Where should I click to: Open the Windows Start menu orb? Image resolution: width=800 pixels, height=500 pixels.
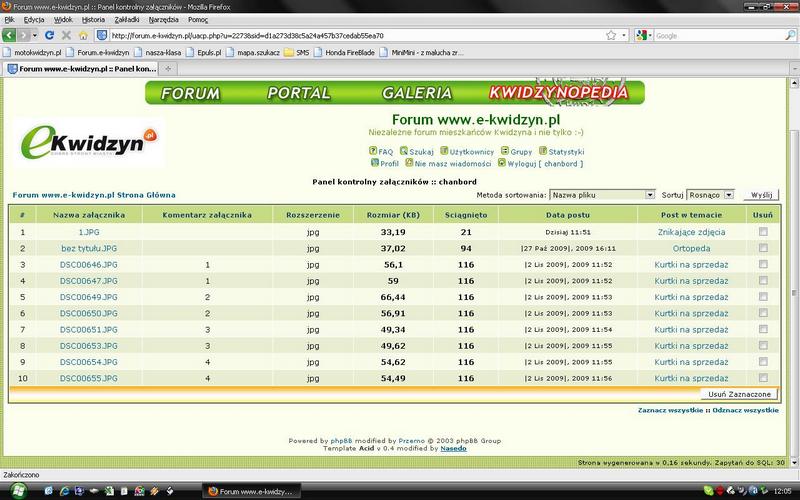click(16, 491)
